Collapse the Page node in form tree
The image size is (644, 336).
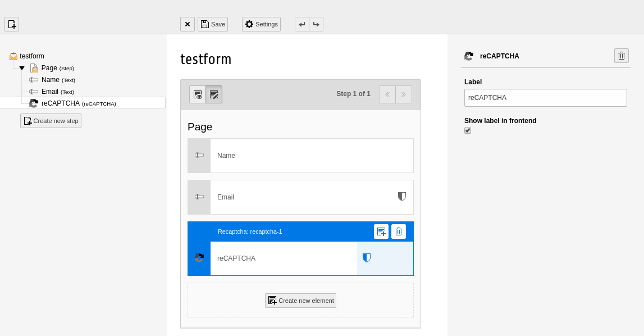21,67
